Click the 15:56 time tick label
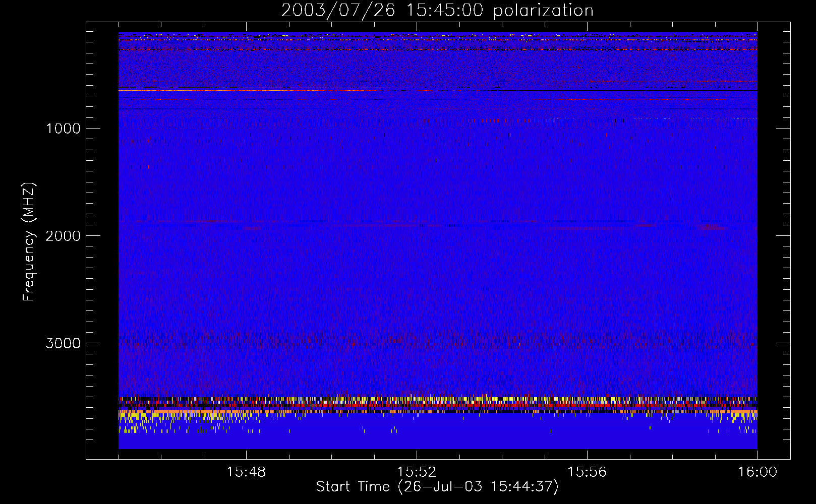This screenshot has height=504, width=816. click(x=587, y=472)
